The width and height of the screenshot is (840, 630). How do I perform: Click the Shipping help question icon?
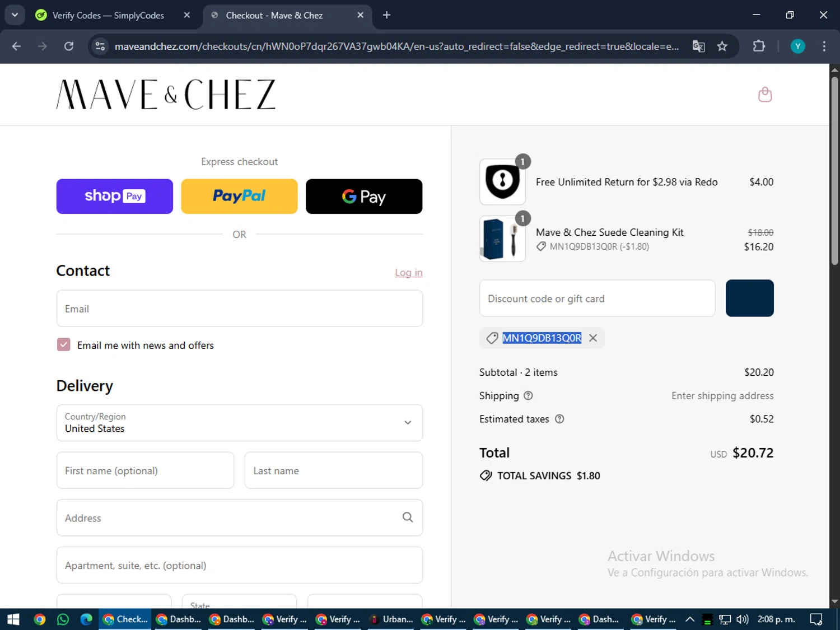click(528, 396)
